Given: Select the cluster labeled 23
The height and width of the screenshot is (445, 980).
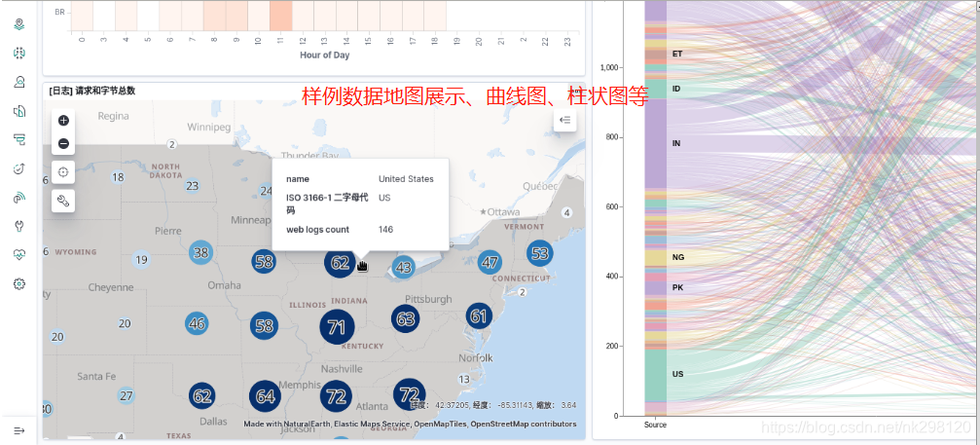Looking at the screenshot, I should pyautogui.click(x=193, y=186).
